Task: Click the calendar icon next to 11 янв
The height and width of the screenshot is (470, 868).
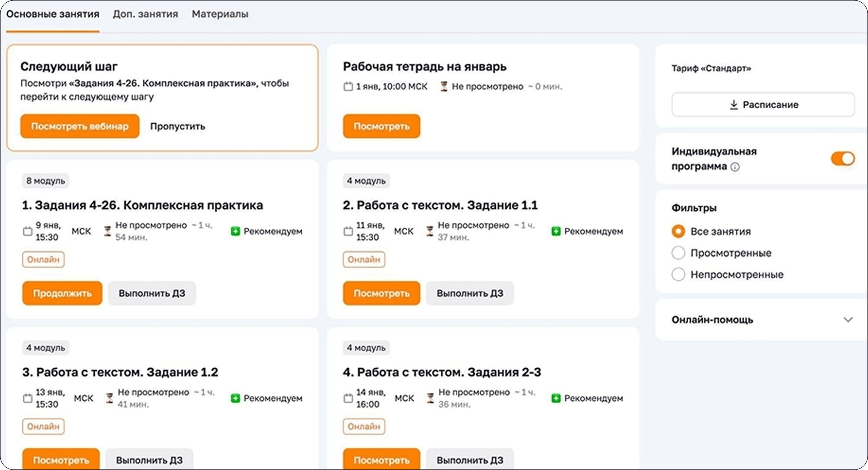Action: coord(348,231)
